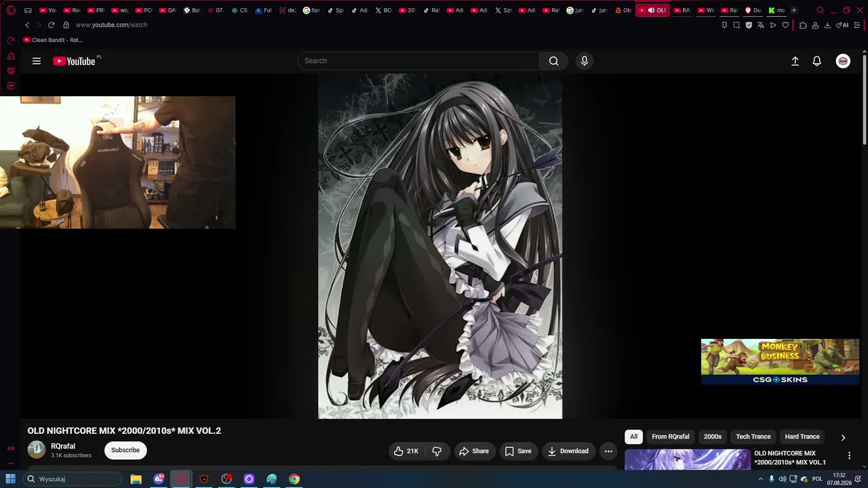Viewport: 868px width, 488px height.
Task: Subscribe to the RQrafal channel
Action: 125,450
